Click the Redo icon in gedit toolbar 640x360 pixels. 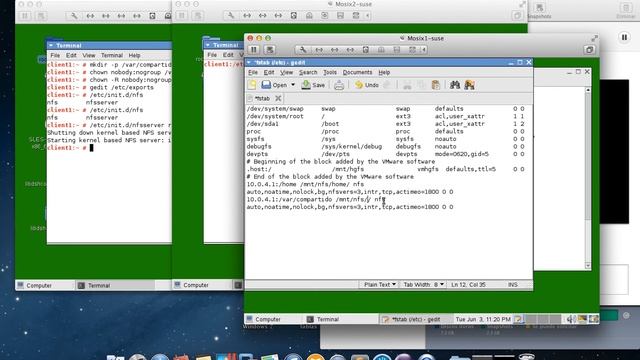[x=387, y=85]
